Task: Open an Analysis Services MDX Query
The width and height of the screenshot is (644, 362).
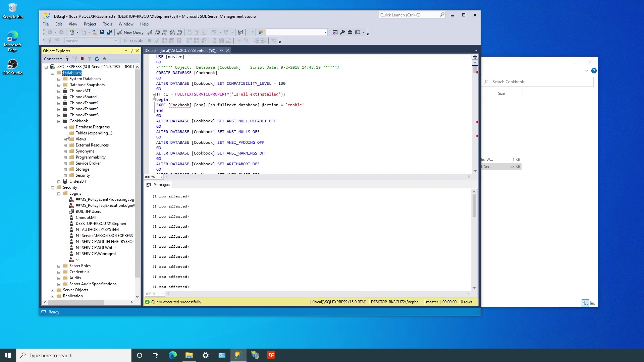Action: [157, 32]
